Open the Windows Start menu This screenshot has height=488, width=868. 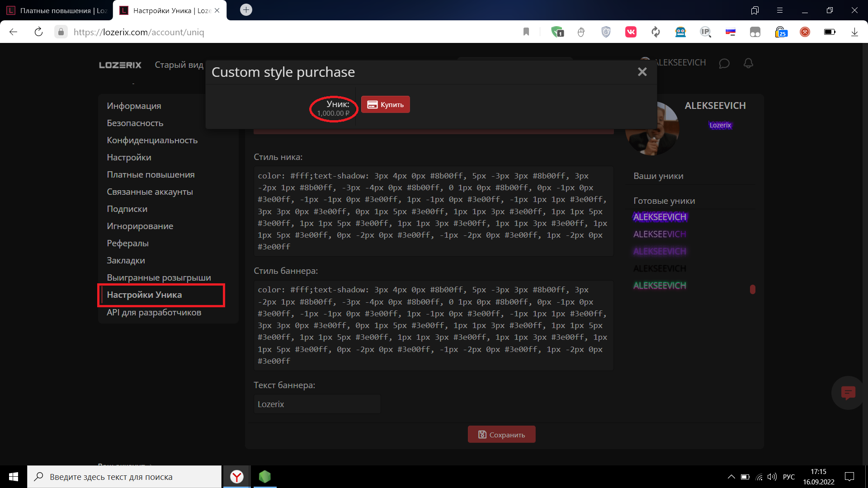14,477
